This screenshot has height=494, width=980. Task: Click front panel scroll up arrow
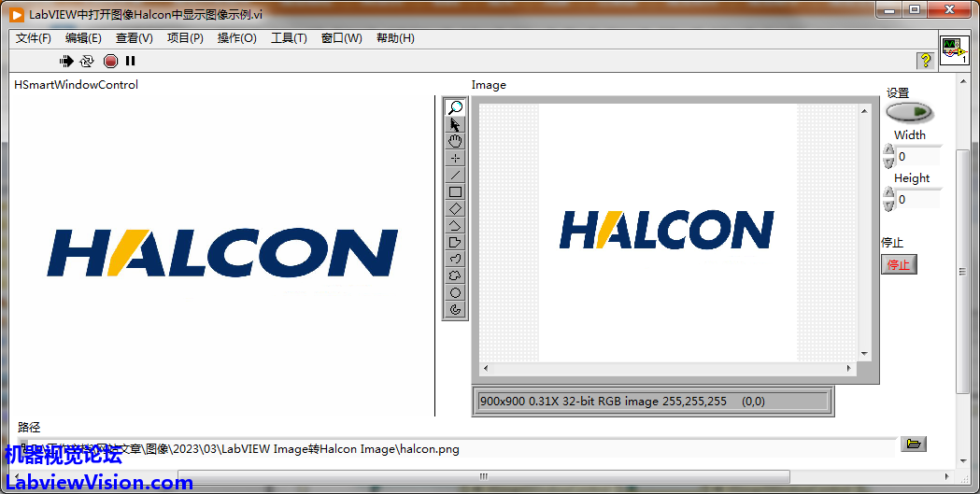(x=962, y=79)
